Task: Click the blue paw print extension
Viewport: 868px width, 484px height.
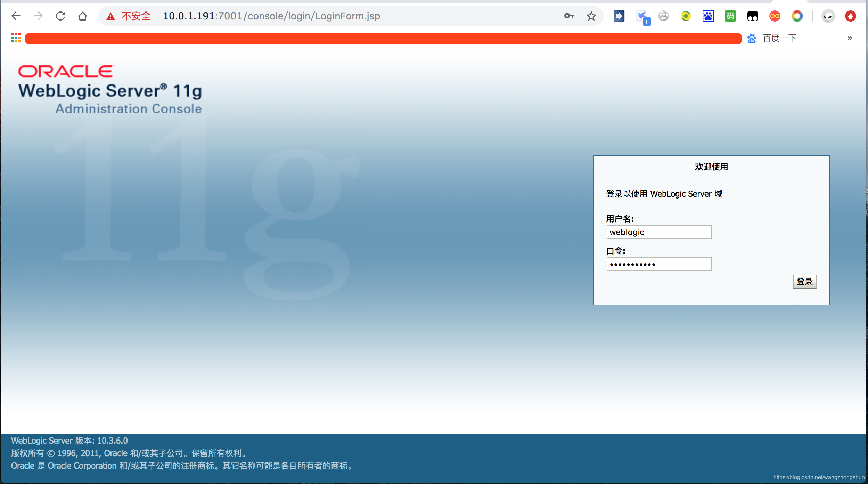Action: coord(708,16)
